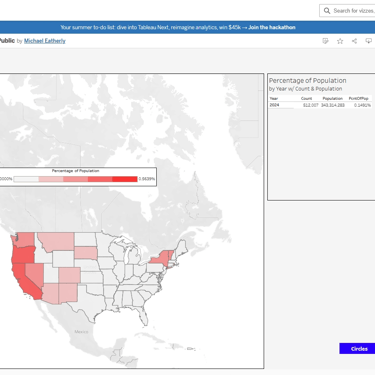Viewport: 375px width, 375px height.
Task: Select the lightest legend color swatch
Action: click(26, 179)
